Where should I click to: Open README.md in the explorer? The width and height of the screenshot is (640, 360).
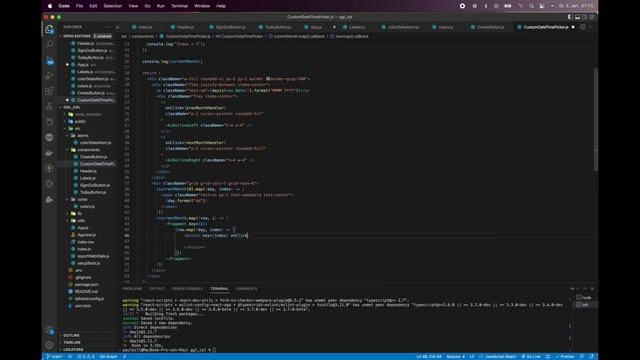point(87,291)
